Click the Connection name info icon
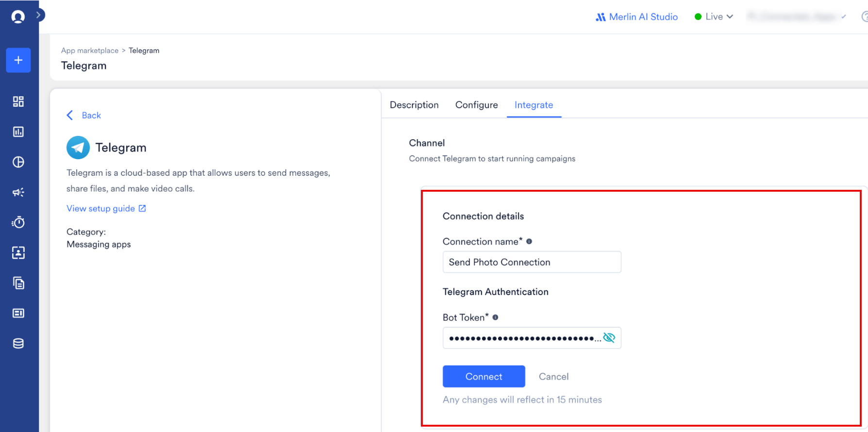The image size is (868, 432). point(529,241)
